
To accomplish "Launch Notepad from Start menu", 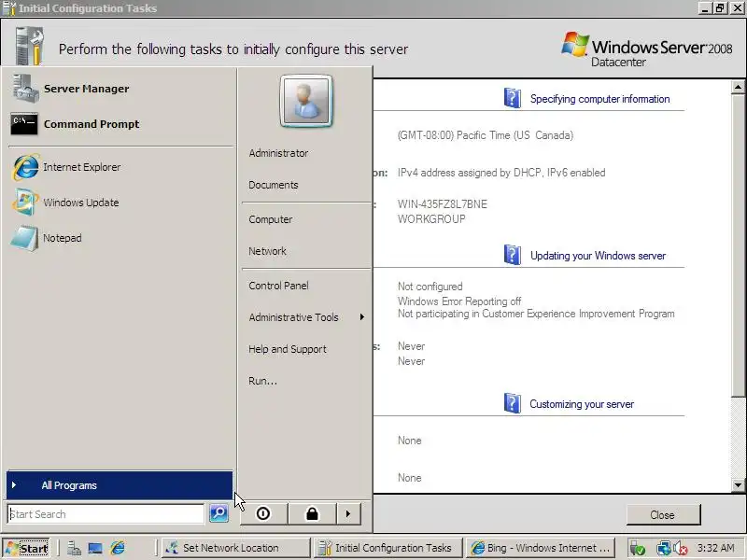I will click(120, 238).
